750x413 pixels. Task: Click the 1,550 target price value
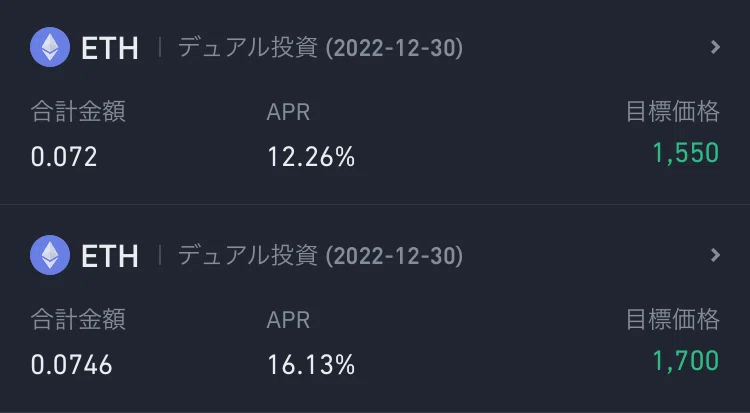(x=686, y=153)
